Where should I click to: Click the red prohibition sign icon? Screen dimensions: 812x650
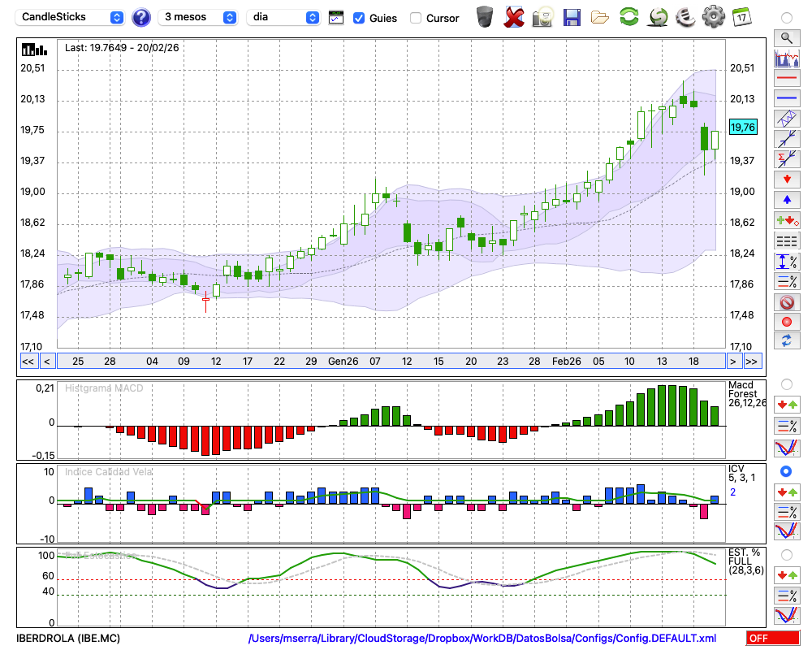pos(786,302)
